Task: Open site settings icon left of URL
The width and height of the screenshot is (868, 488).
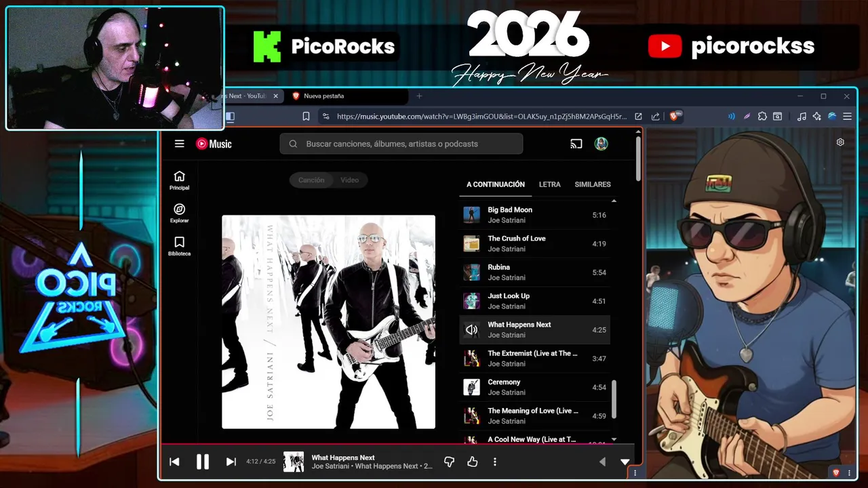Action: (326, 117)
